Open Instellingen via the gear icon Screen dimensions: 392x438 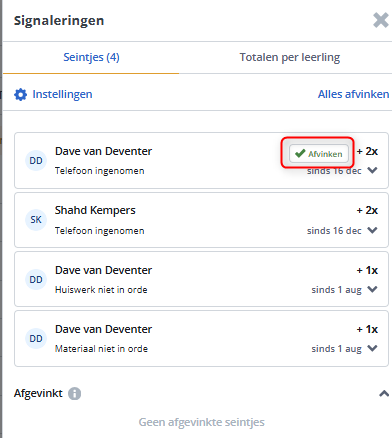(x=20, y=94)
